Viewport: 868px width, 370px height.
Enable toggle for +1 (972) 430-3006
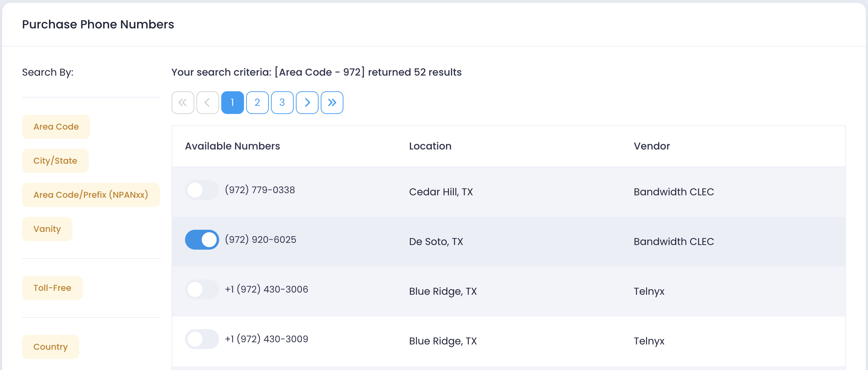tap(202, 289)
